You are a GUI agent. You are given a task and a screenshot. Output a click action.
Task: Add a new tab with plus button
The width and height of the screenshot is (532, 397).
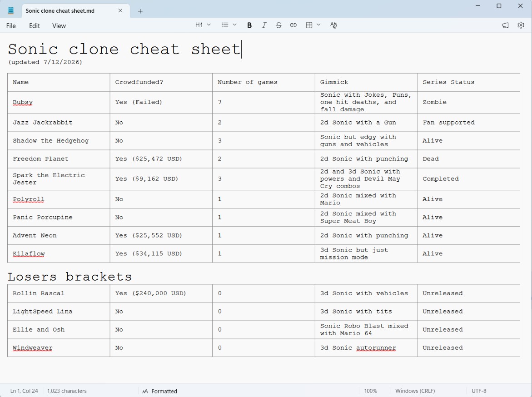point(140,11)
